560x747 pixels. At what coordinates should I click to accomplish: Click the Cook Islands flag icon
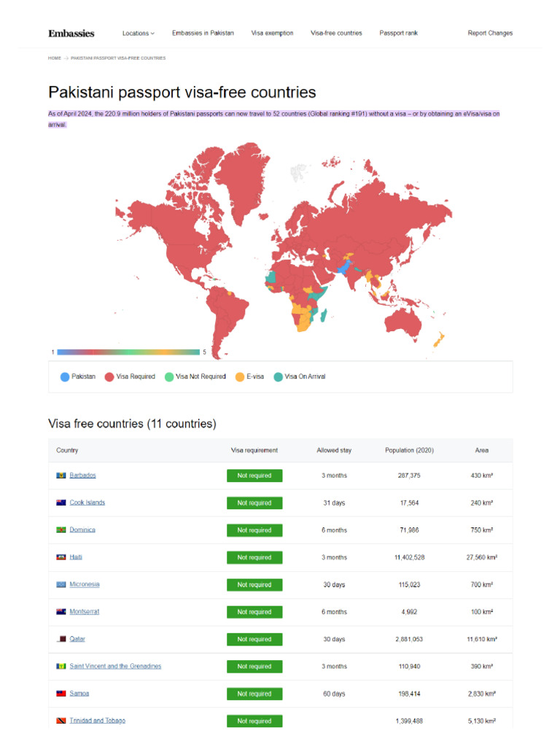pos(61,503)
